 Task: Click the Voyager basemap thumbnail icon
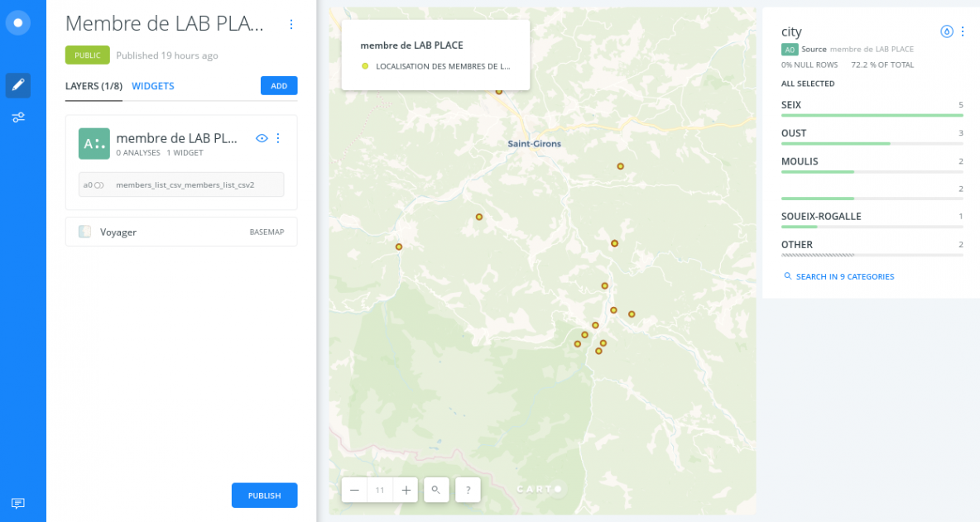(85, 232)
